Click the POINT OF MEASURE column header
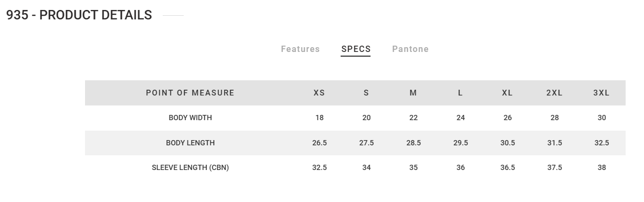 click(x=190, y=93)
